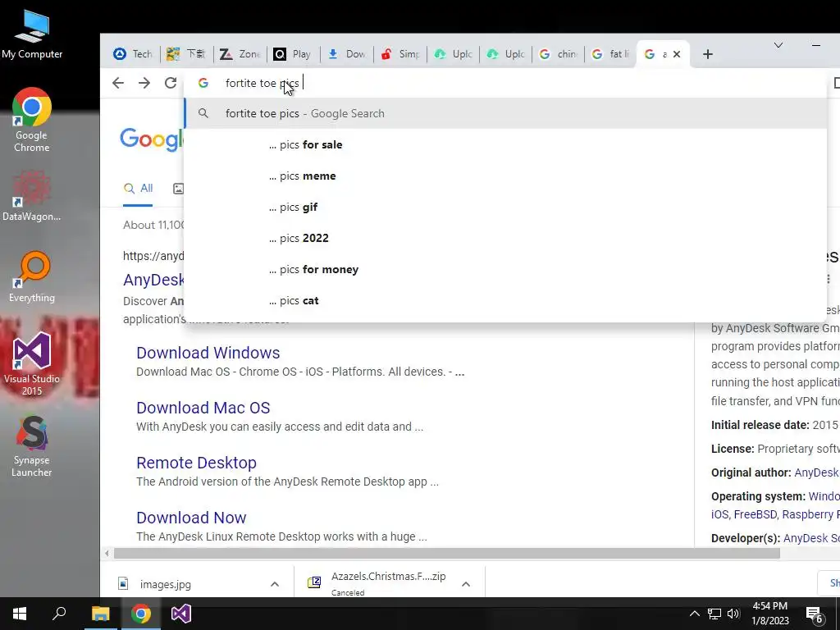Open the taskbar clock and date
840x630 pixels.
[770, 614]
